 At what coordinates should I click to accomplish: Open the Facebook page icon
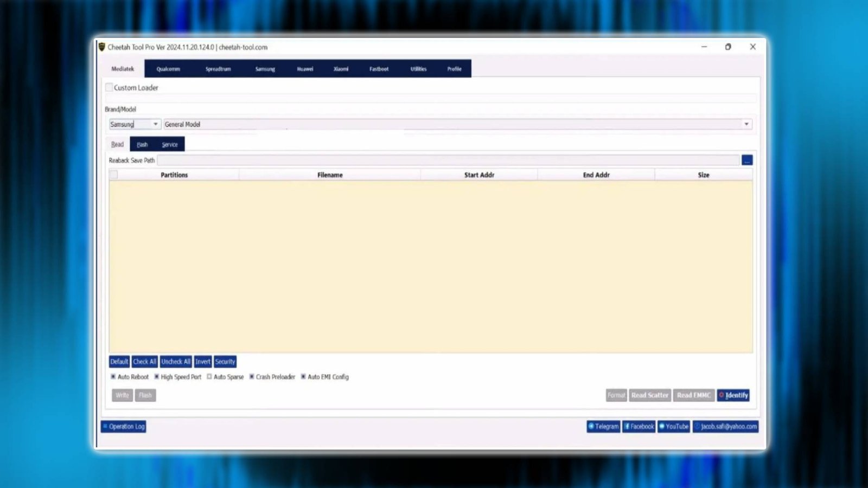click(639, 426)
